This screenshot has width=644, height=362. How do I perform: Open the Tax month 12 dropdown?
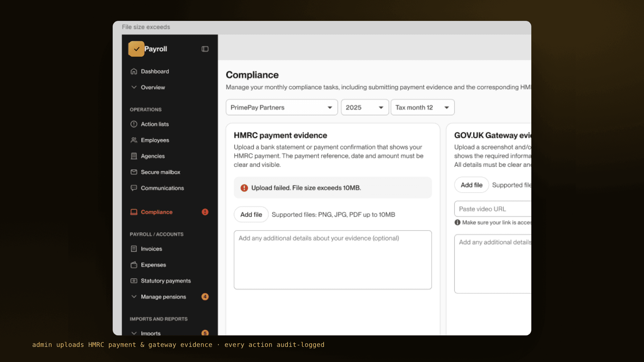(x=422, y=107)
